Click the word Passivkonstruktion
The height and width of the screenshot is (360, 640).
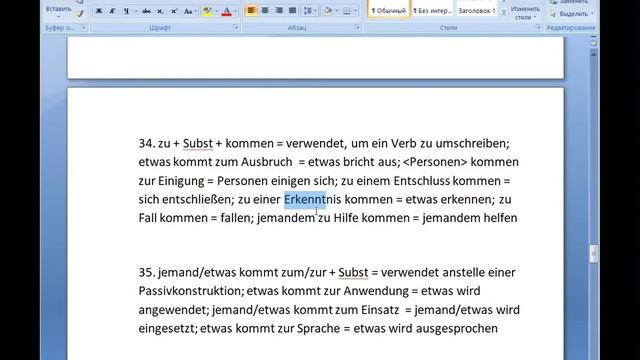pyautogui.click(x=191, y=291)
